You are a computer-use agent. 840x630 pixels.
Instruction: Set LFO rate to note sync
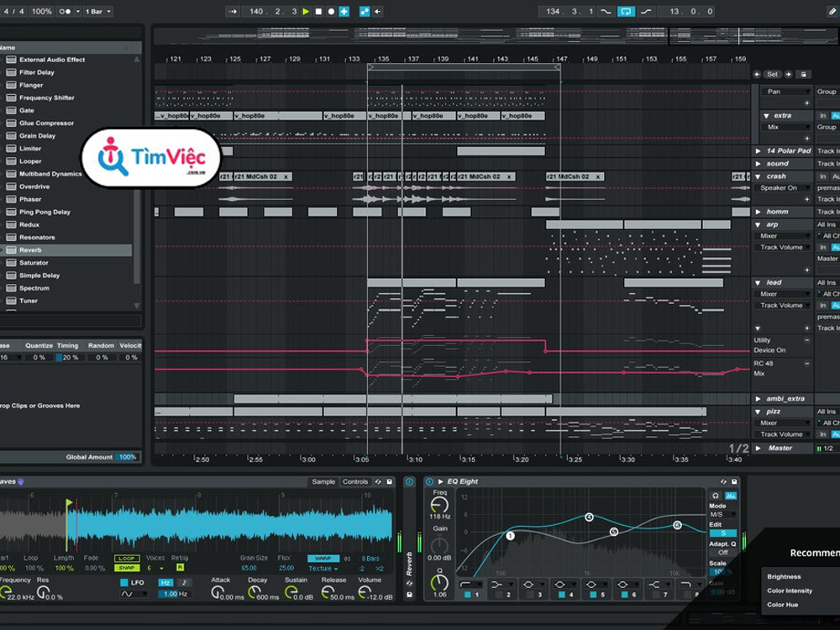pyautogui.click(x=184, y=582)
